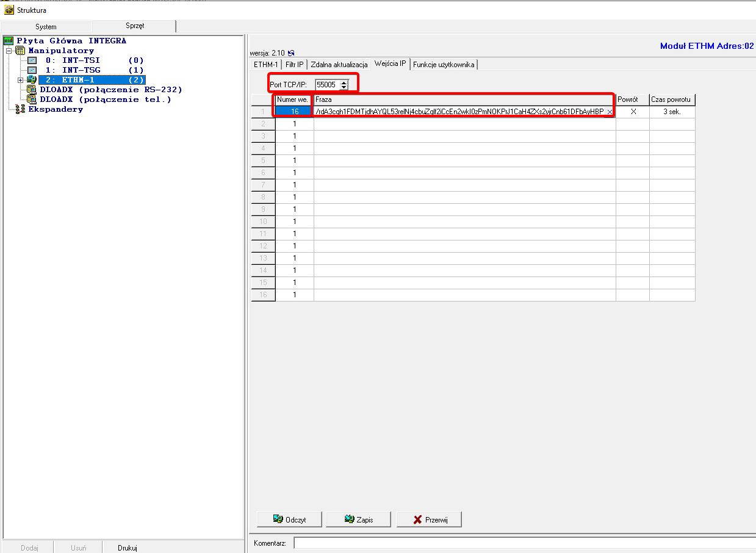Increase the Port TCP/IP value with up arrow
Image resolution: width=756 pixels, height=553 pixels.
[344, 82]
